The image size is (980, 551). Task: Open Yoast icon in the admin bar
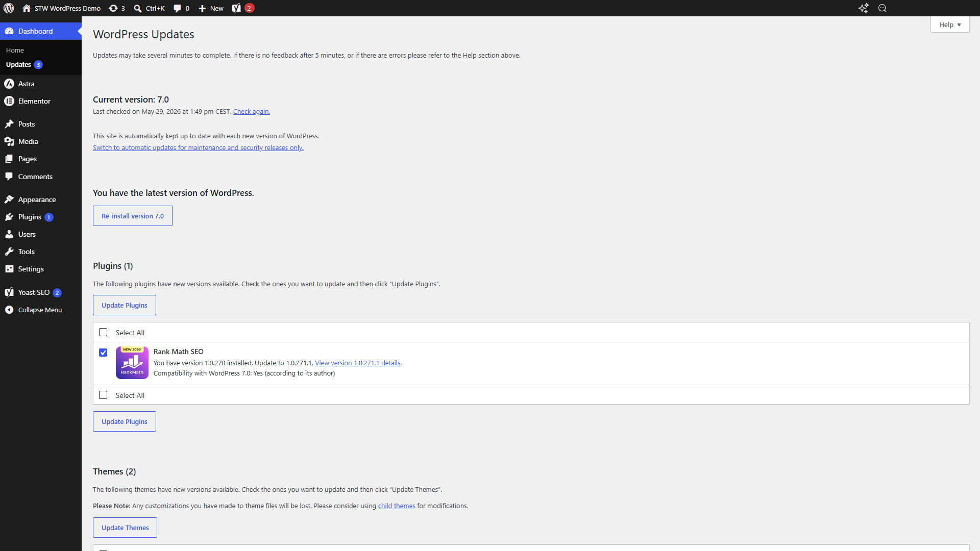(236, 8)
